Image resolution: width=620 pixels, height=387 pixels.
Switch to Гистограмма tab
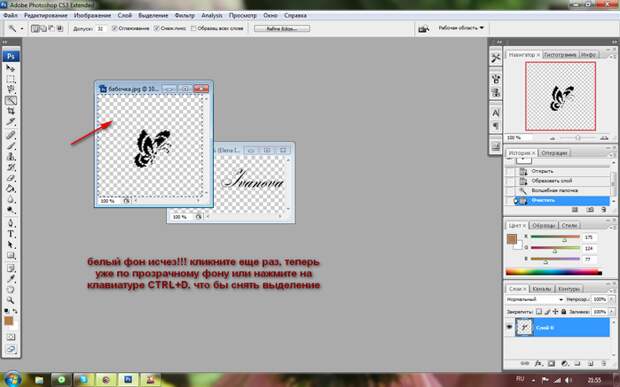pos(560,55)
